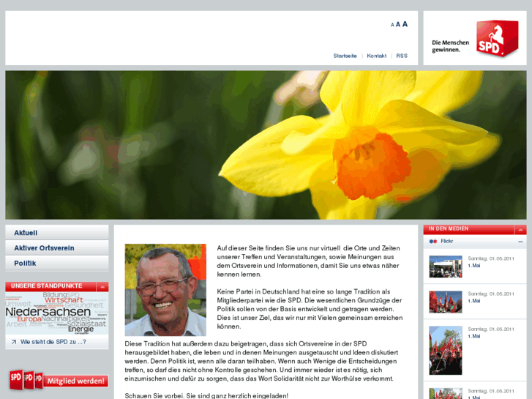Click the SPD cube logo
Viewport: 532px width, 399px height.
[x=497, y=38]
